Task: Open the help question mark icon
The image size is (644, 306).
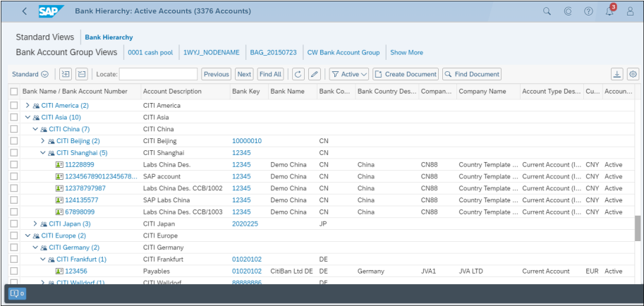Action: coord(588,11)
